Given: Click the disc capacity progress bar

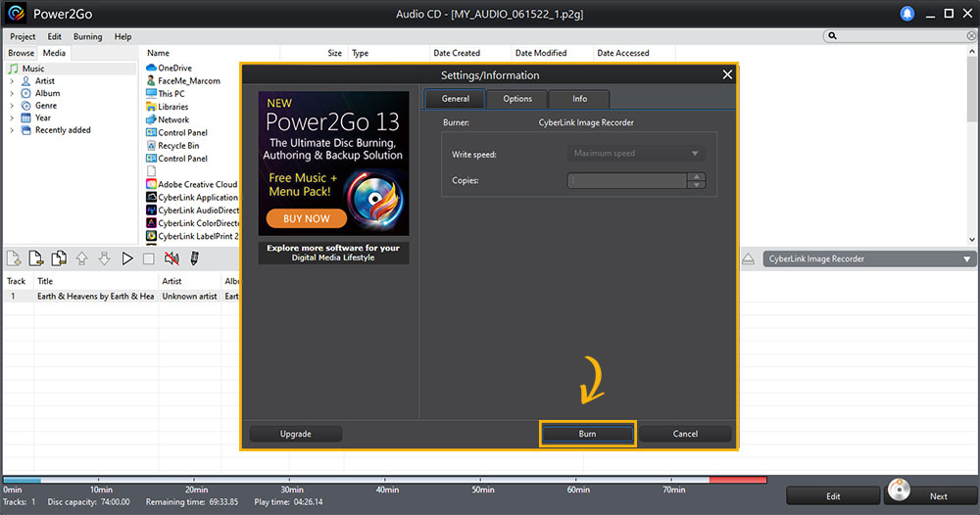Looking at the screenshot, I should (x=385, y=480).
